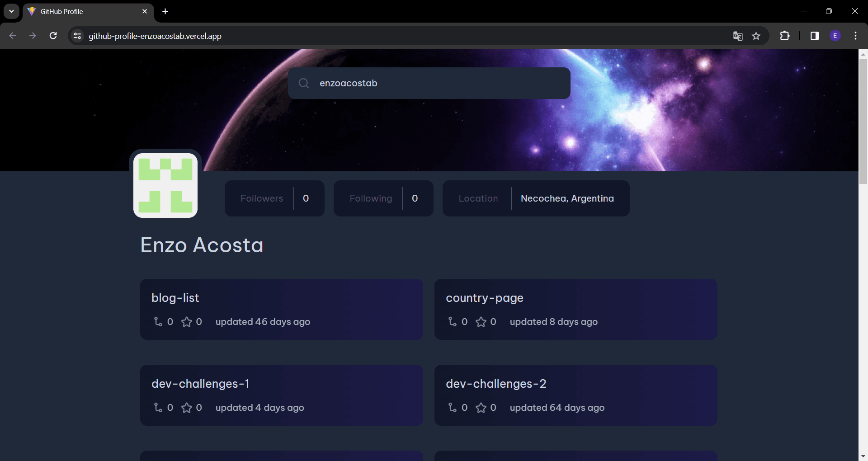The height and width of the screenshot is (461, 868).
Task: Open the country-page repository card
Action: pos(576,309)
